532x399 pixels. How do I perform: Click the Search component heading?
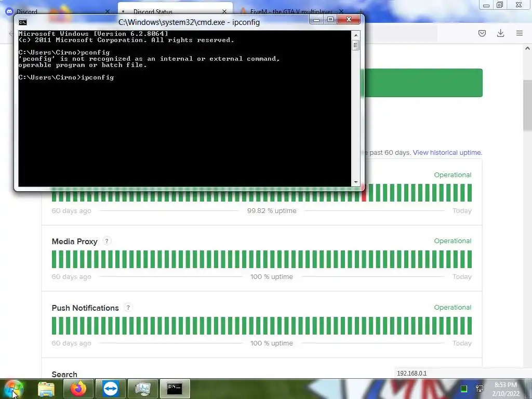[x=64, y=374]
